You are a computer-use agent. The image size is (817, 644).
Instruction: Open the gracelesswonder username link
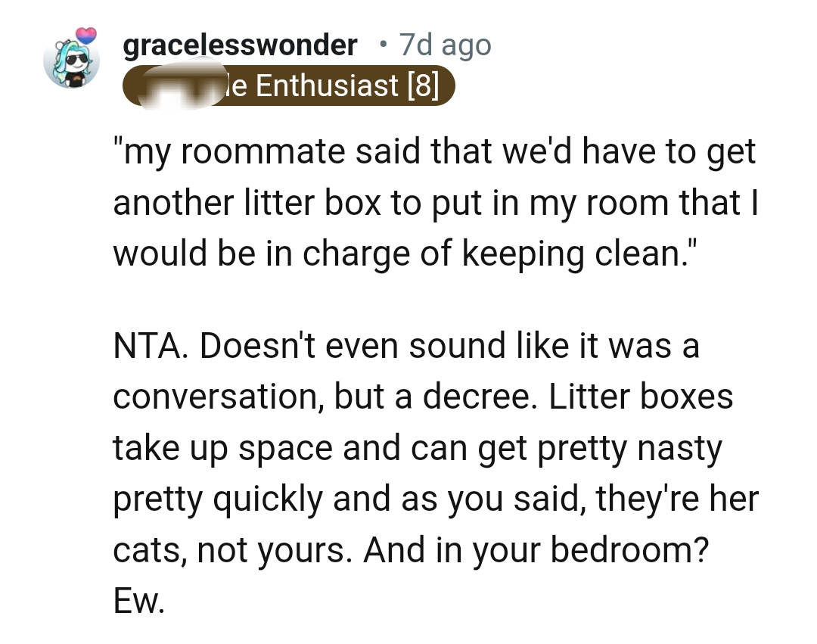240,45
